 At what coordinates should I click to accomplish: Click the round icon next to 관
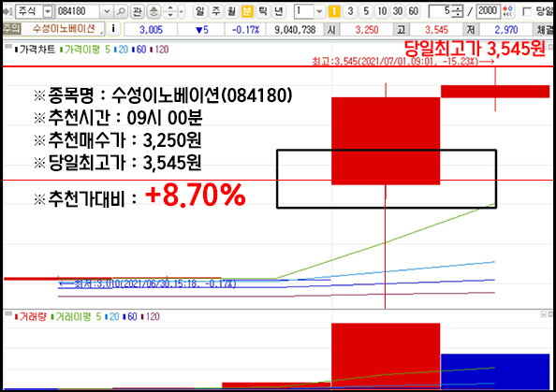154,12
